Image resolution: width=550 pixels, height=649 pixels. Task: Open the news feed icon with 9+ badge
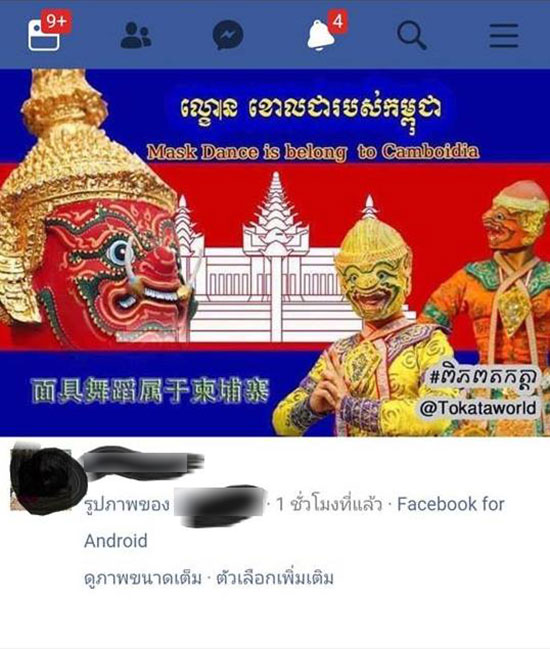pos(44,35)
